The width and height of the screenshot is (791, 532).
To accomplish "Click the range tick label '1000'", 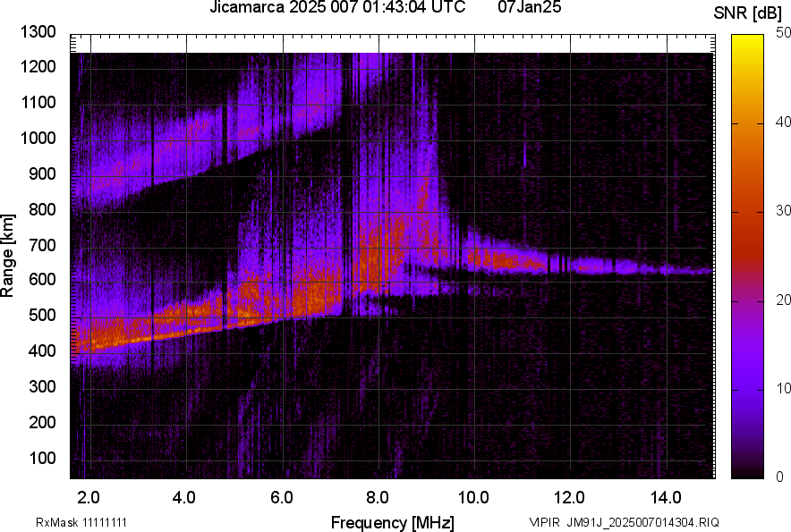I will point(38,138).
